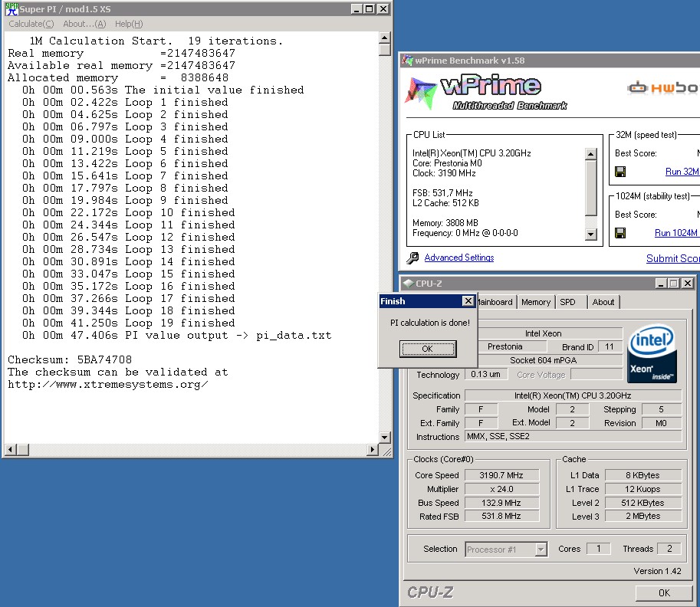Screen dimensions: 700x607
Task: Click 'Memory: 3808 MB' in CPU List
Action: tap(445, 223)
